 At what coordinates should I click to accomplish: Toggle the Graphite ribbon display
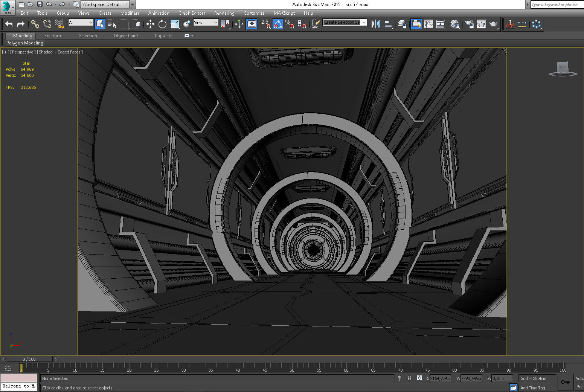416,24
